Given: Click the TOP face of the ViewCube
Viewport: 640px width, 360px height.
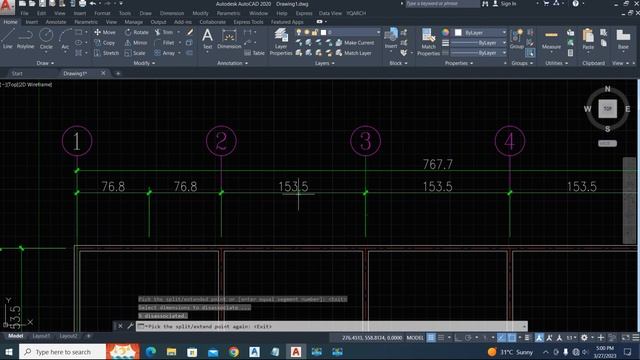Looking at the screenshot, I should pos(607,109).
